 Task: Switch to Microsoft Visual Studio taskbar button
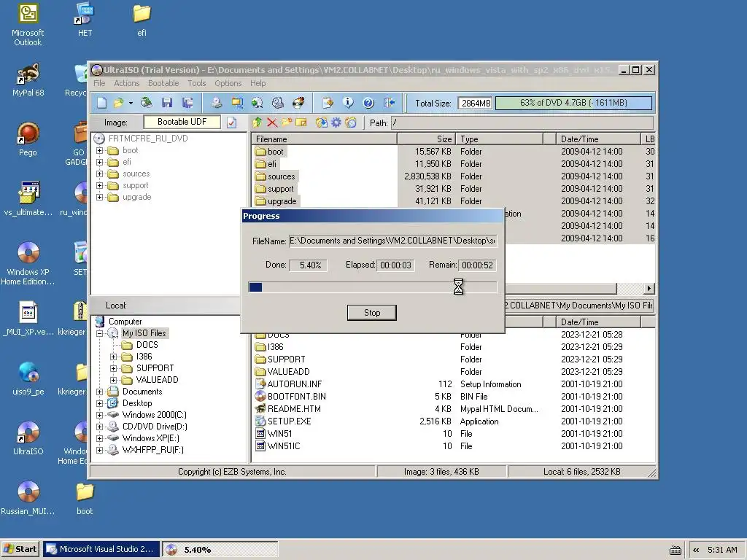[x=101, y=549]
